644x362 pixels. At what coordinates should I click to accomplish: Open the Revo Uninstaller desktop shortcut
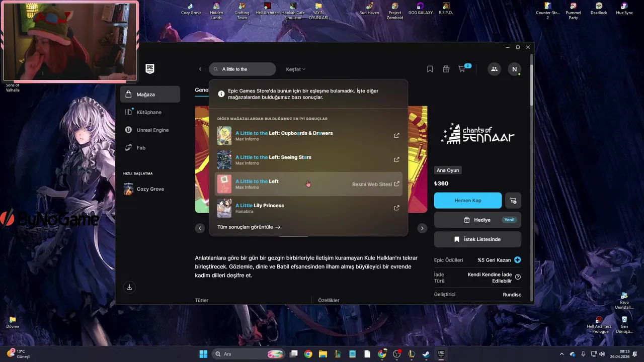click(x=624, y=301)
